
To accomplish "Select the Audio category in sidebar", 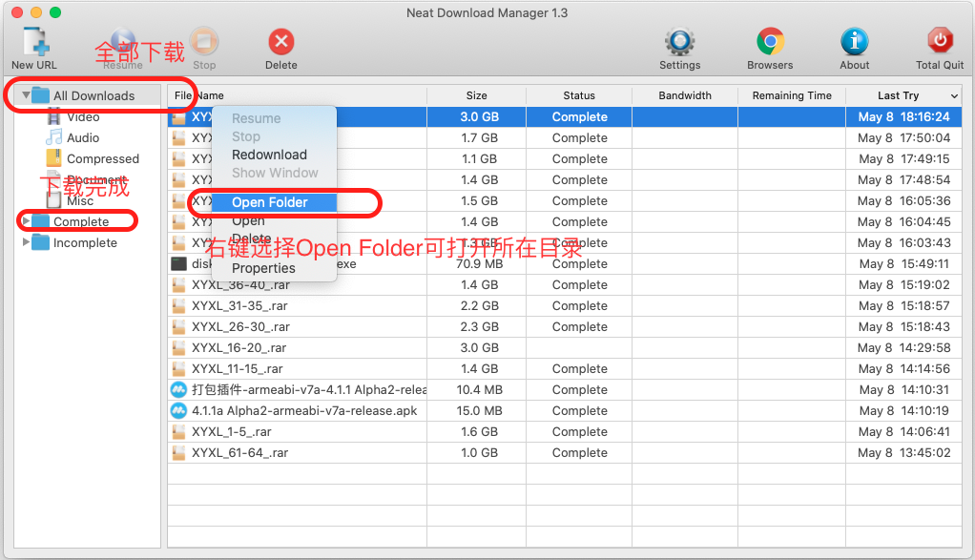I will pyautogui.click(x=83, y=138).
